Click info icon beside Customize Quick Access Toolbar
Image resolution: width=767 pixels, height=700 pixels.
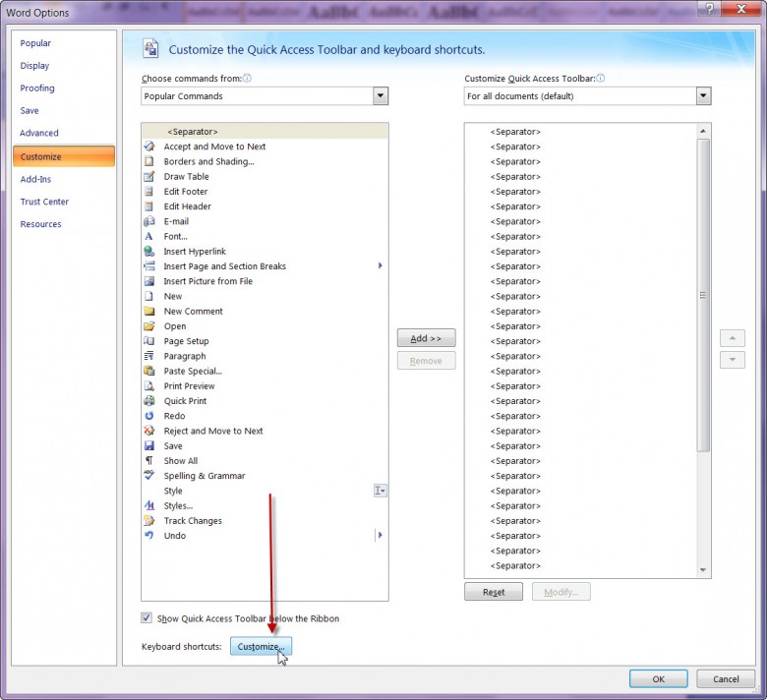point(600,78)
